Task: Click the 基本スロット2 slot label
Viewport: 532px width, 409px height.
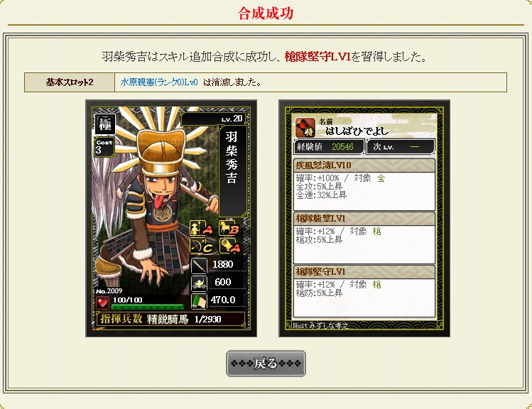Action: (70, 82)
